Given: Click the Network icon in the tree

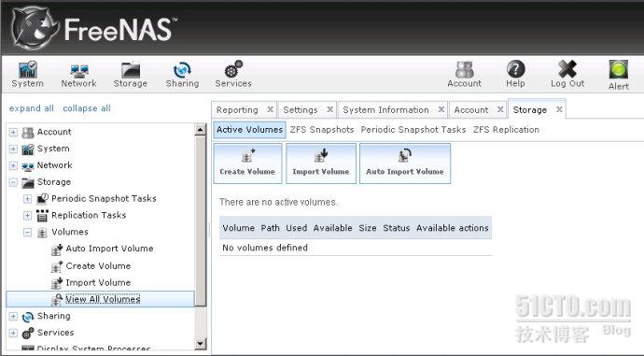Looking at the screenshot, I should [27, 166].
